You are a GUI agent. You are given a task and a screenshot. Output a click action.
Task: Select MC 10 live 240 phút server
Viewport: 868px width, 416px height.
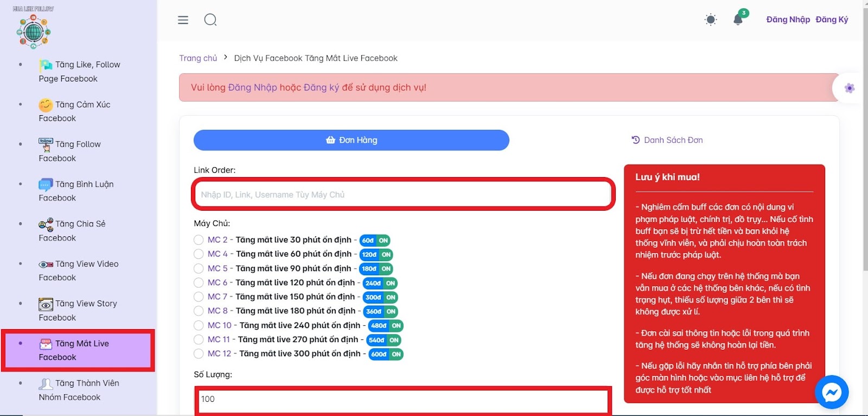199,325
